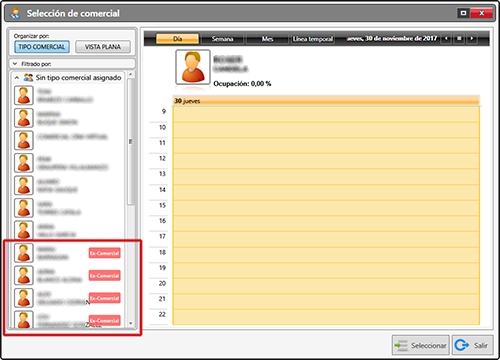The image size is (500, 360).
Task: Click the Seleccionar button
Action: [421, 345]
